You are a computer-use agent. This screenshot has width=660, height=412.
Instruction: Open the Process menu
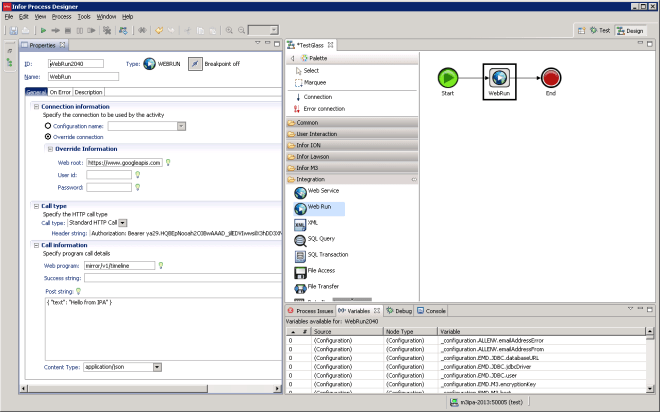click(x=61, y=17)
